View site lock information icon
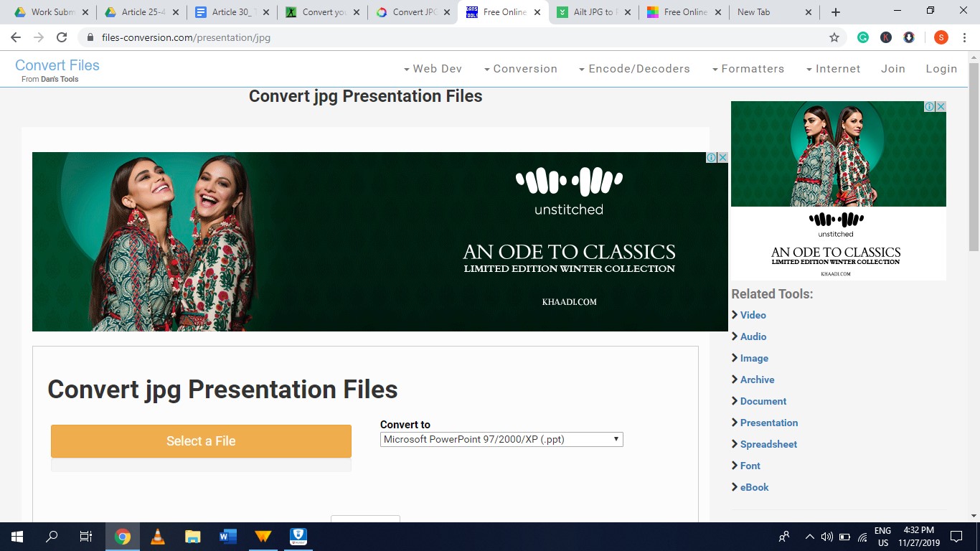980x551 pixels. point(90,37)
